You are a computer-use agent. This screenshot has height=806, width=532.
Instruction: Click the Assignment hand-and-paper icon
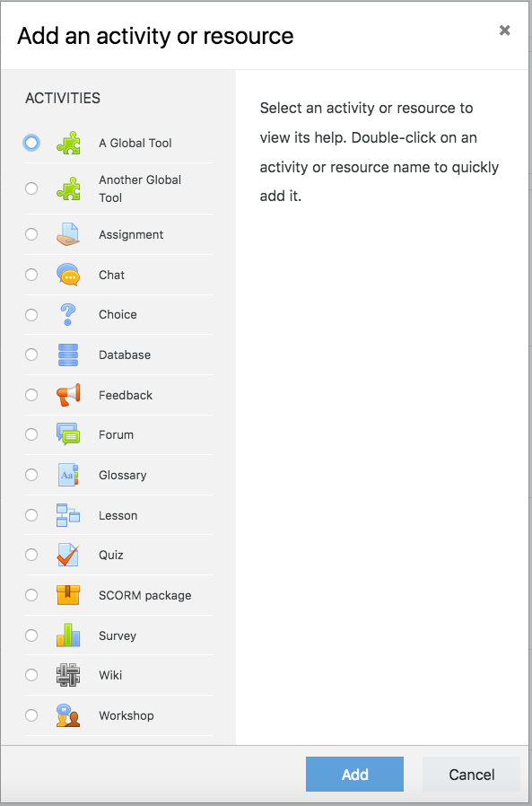pos(68,234)
